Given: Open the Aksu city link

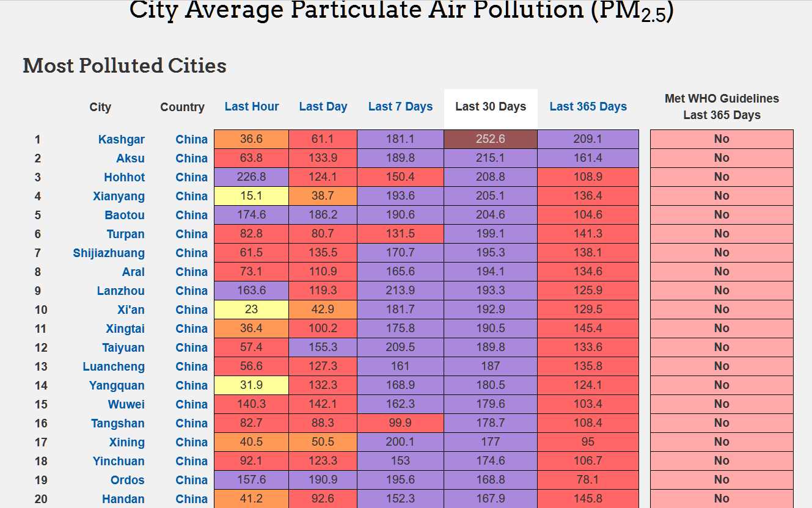Looking at the screenshot, I should pos(130,158).
